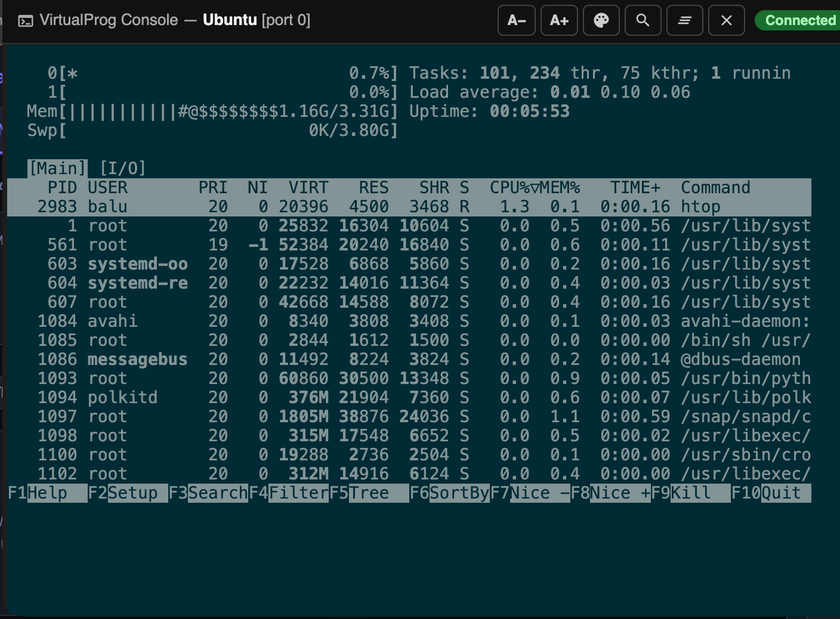840x619 pixels.
Task: Select process row with PID 561
Action: click(409, 244)
